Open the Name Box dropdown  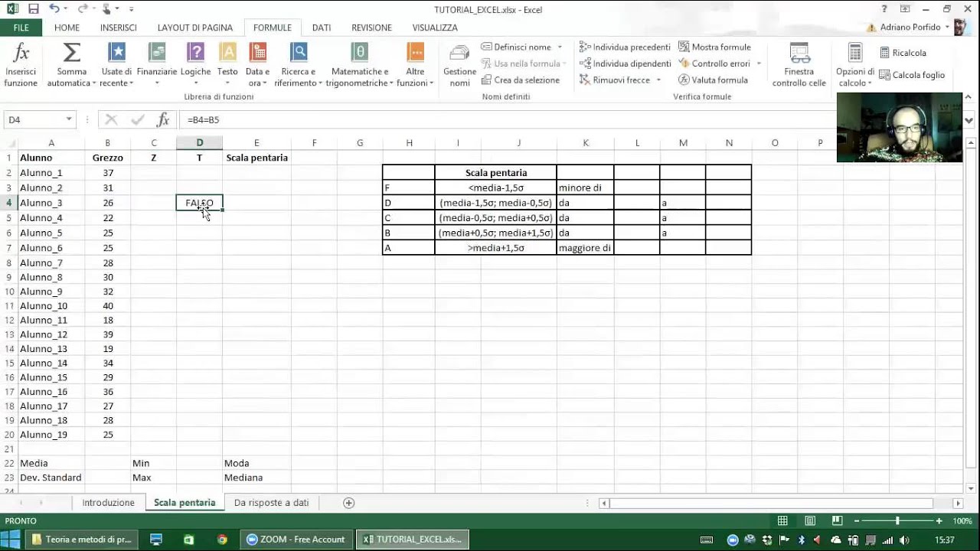click(x=69, y=119)
